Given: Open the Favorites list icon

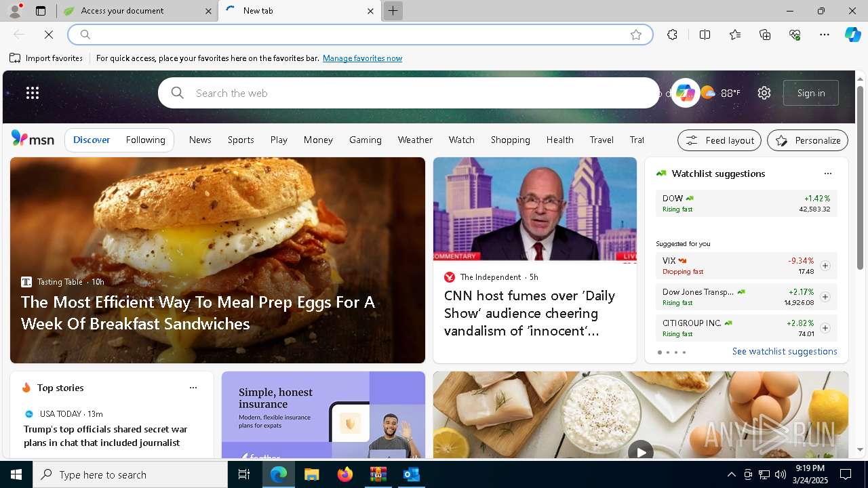Looking at the screenshot, I should click(x=735, y=35).
